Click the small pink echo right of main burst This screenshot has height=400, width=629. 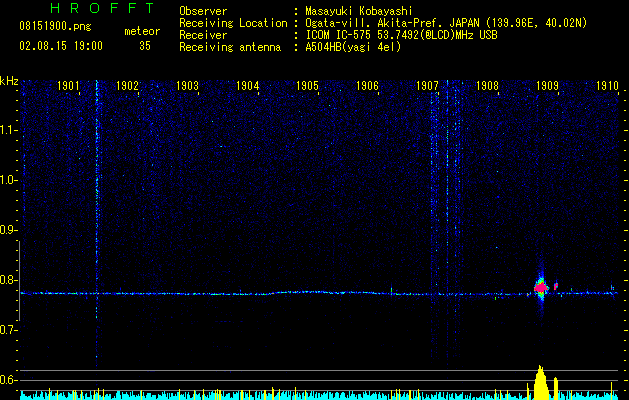(556, 286)
